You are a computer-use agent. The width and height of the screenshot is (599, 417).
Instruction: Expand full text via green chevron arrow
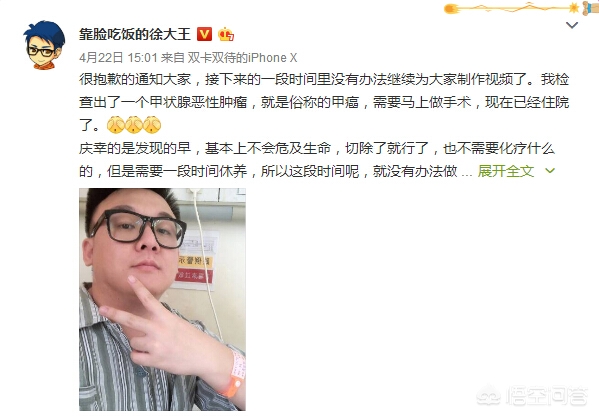click(x=550, y=171)
